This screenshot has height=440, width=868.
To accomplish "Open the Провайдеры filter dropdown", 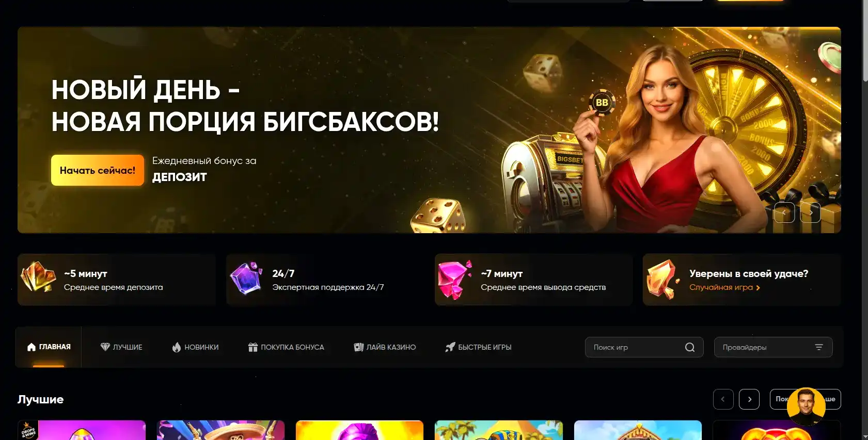I will tap(772, 347).
